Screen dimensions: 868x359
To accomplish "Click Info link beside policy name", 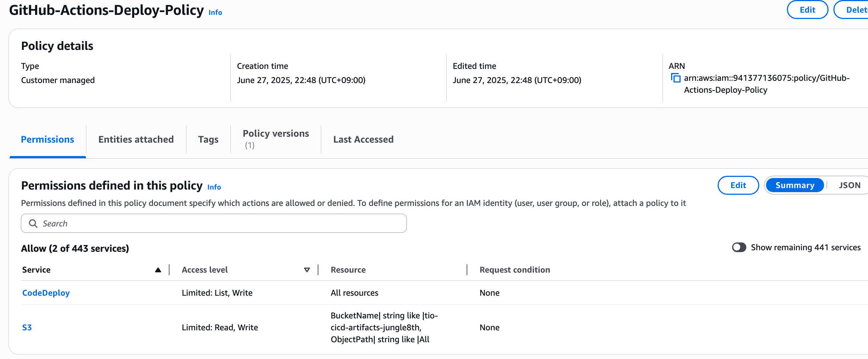I will [215, 13].
